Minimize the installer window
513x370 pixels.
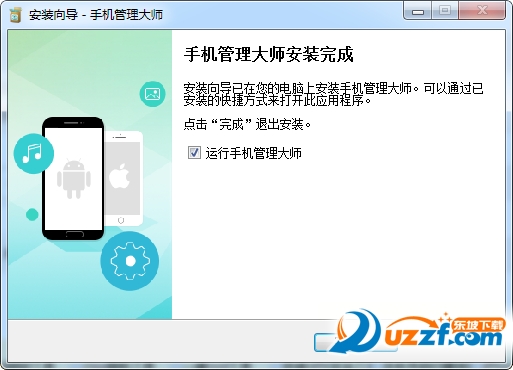tap(418, 11)
